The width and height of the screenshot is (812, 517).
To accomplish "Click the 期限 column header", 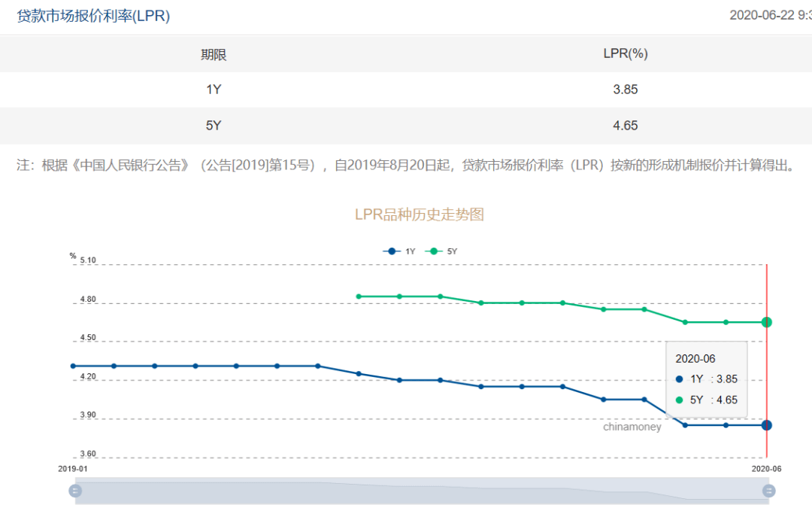I will (214, 54).
